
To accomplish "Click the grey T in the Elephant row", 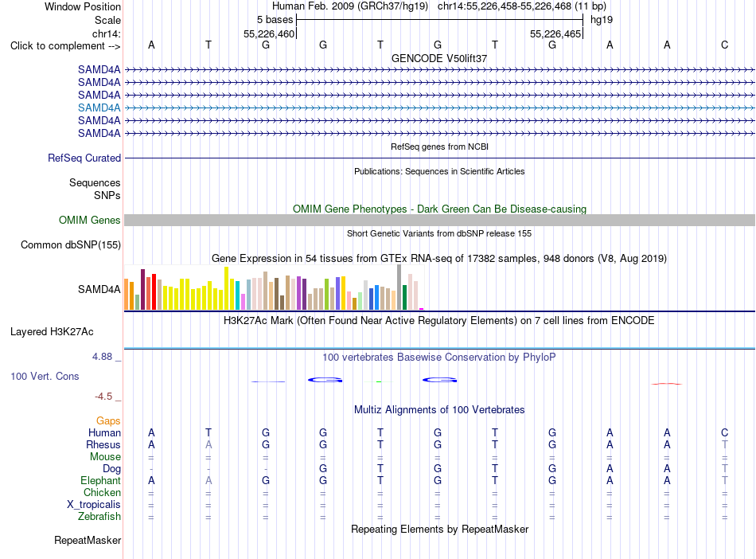I will pyautogui.click(x=725, y=480).
